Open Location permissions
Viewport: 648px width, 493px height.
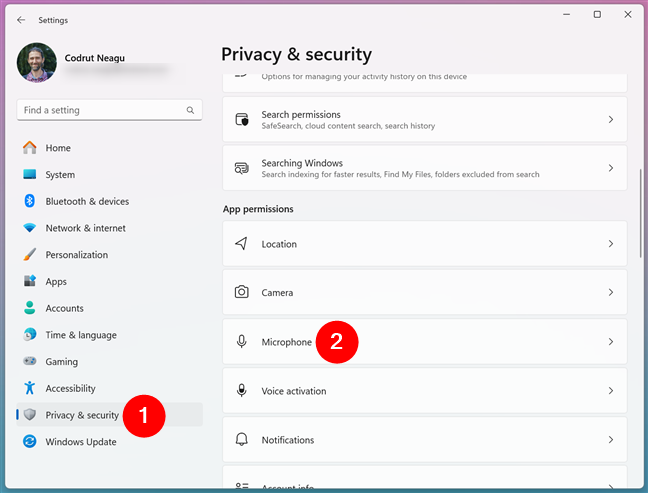point(425,244)
